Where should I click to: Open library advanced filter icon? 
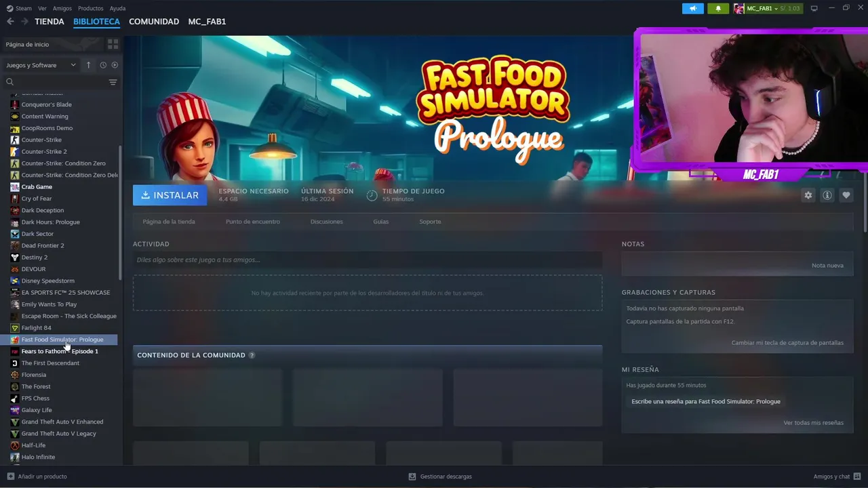113,82
